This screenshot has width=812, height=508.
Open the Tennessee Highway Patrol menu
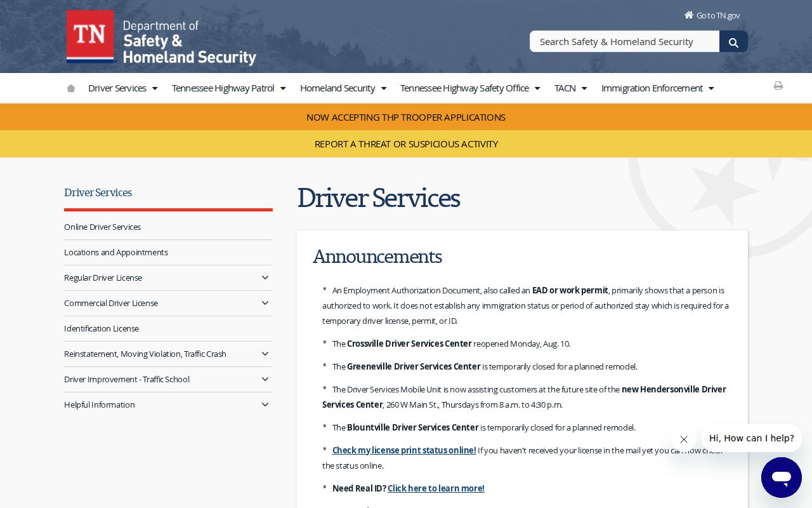pyautogui.click(x=229, y=88)
